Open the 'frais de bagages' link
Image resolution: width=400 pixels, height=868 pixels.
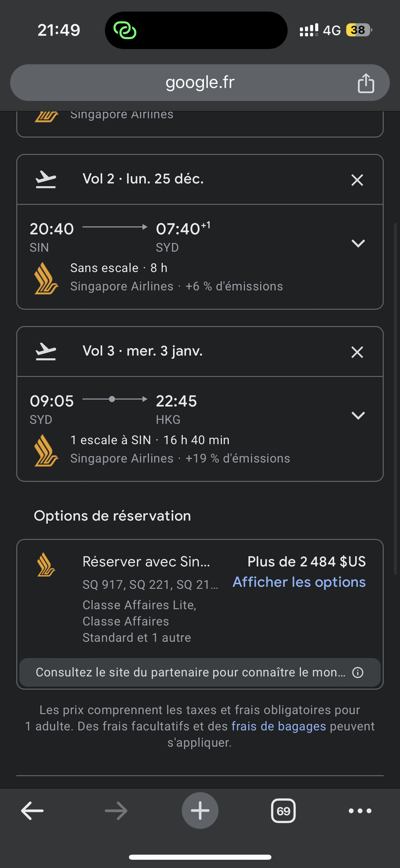click(x=279, y=726)
